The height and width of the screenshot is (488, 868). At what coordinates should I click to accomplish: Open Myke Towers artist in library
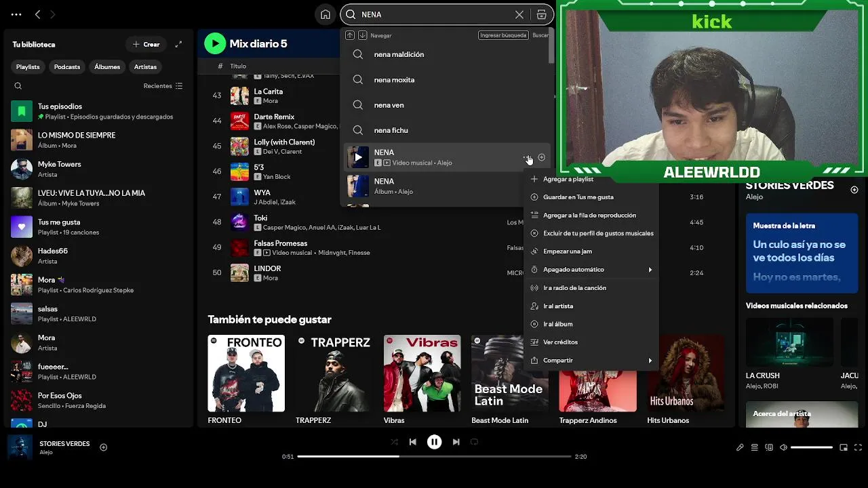pos(98,169)
